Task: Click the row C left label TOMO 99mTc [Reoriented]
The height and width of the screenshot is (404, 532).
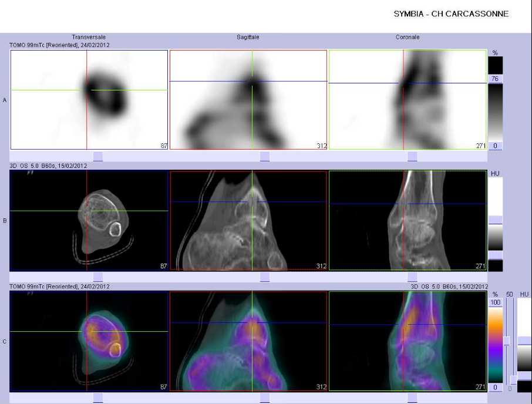Action: (x=59, y=287)
